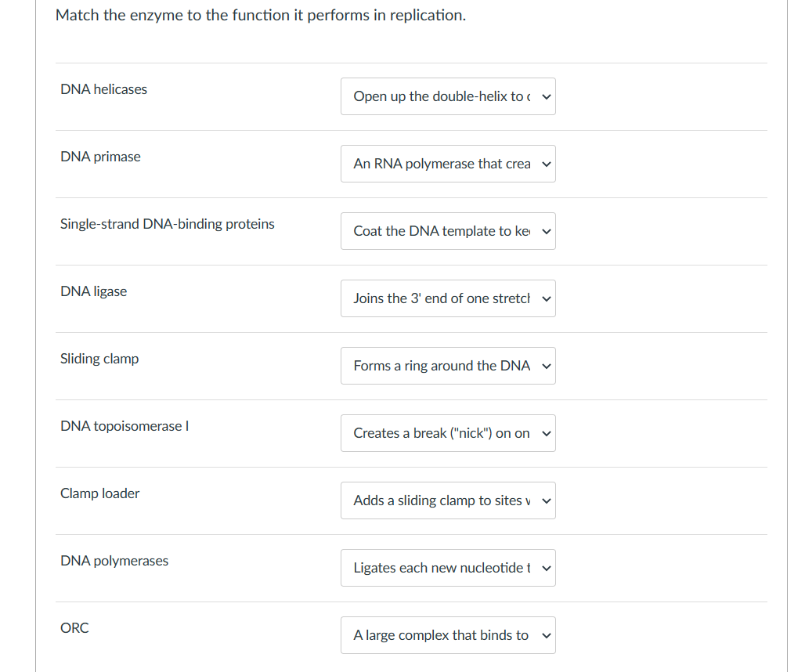Click the 'Match the enzyme' question prompt text
Image resolution: width=805 pixels, height=672 pixels.
(x=260, y=16)
